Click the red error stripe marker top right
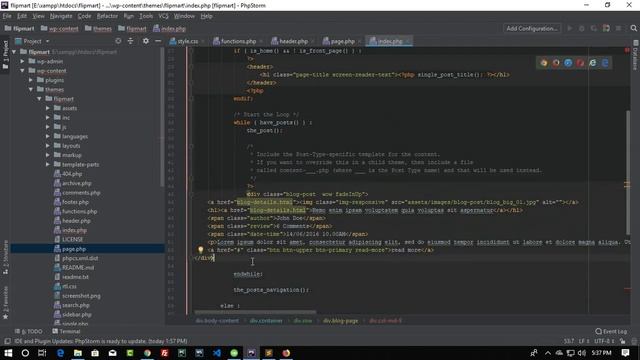 pyautogui.click(x=627, y=50)
